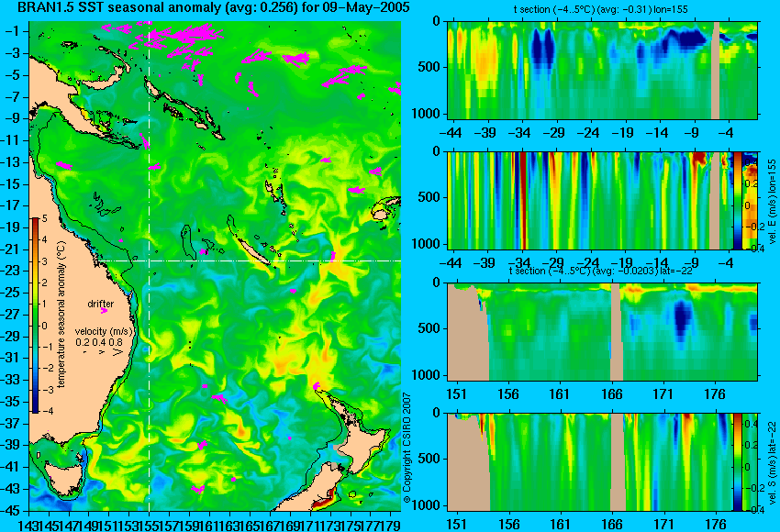Click the 176 tick label under the bottom velocity section
Screen dimensions: 780x532
(716, 525)
